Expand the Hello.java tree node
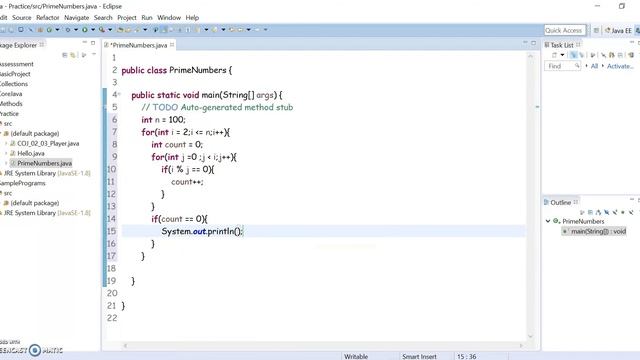This screenshot has height=360, width=640. click(6, 153)
